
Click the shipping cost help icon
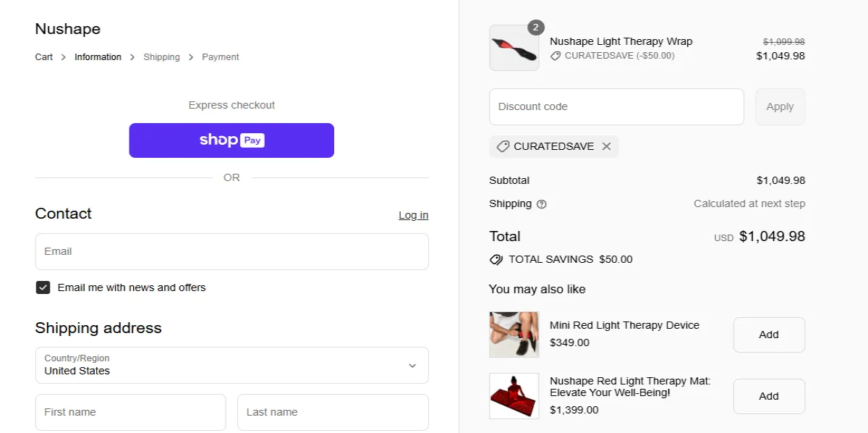pos(540,203)
